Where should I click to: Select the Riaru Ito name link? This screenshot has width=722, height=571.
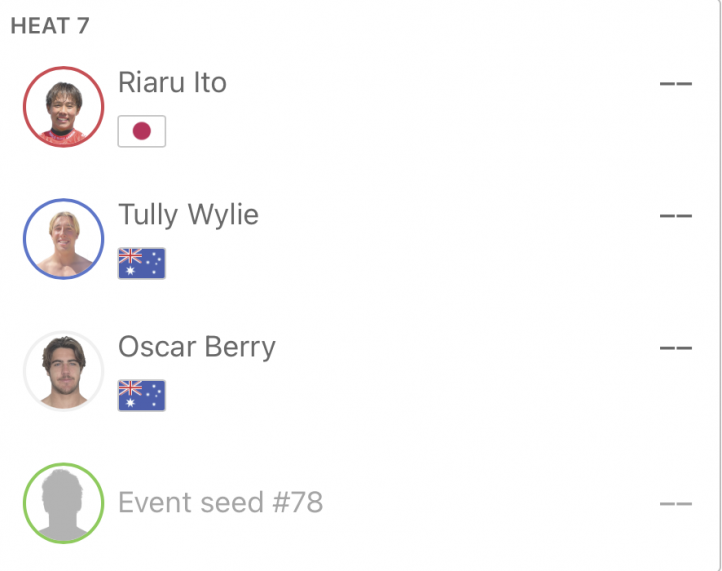pyautogui.click(x=172, y=82)
